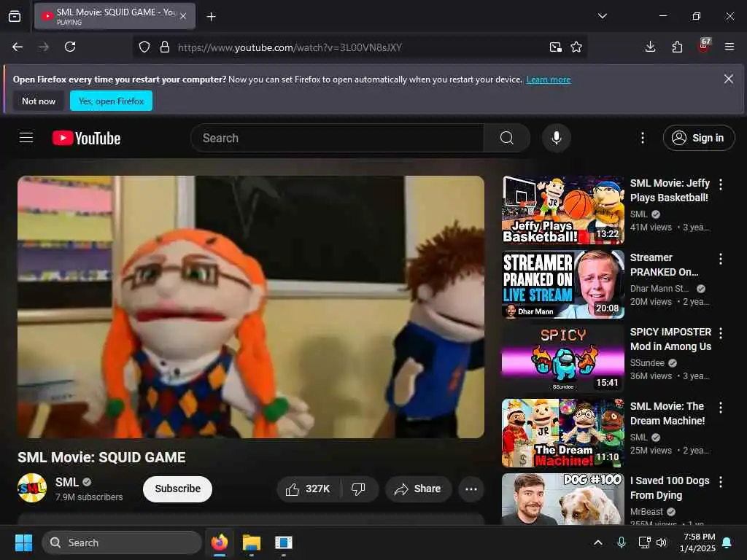
Task: View site security padlock info
Action: pyautogui.click(x=165, y=47)
